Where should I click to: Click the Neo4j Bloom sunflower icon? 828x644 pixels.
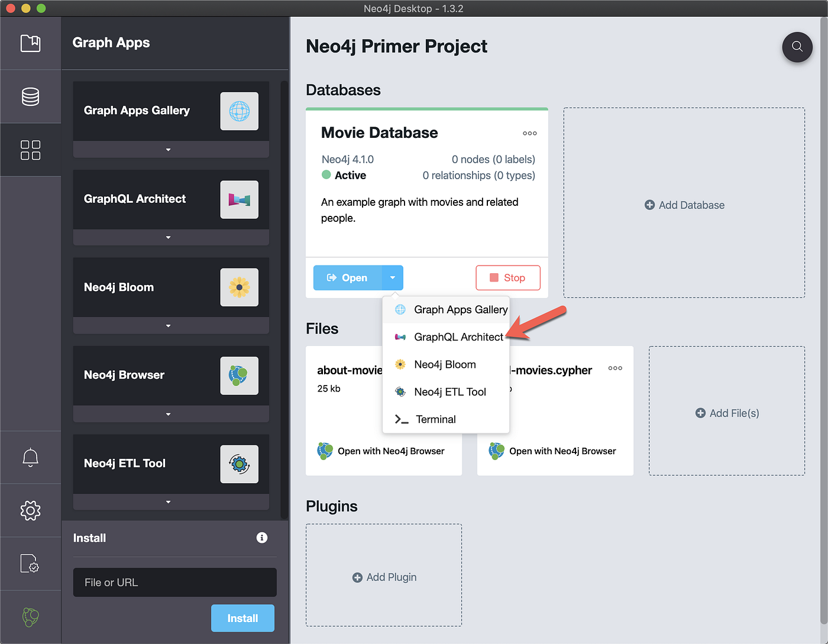[240, 287]
